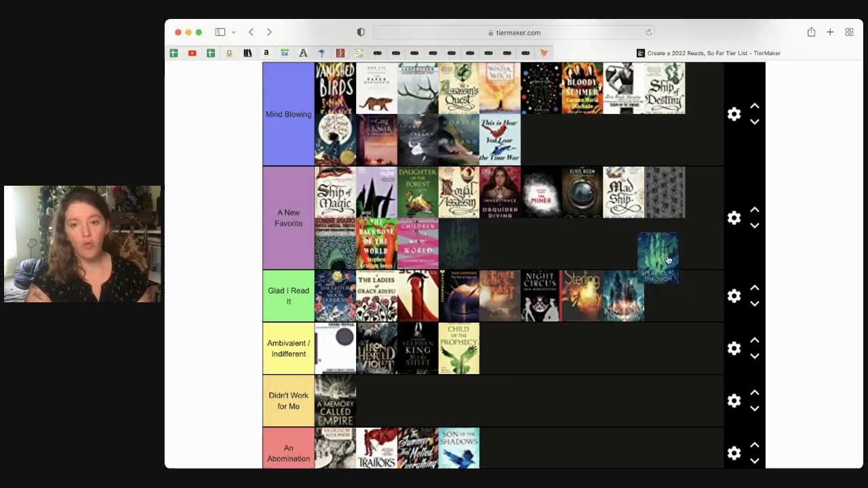
Task: Open the Goodreads 'g' bookmark
Action: (229, 53)
